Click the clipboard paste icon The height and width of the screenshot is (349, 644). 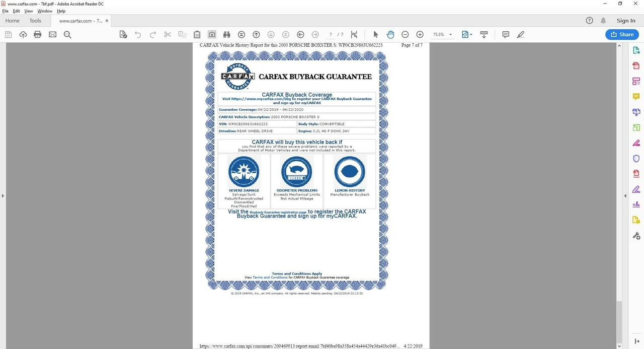(197, 34)
